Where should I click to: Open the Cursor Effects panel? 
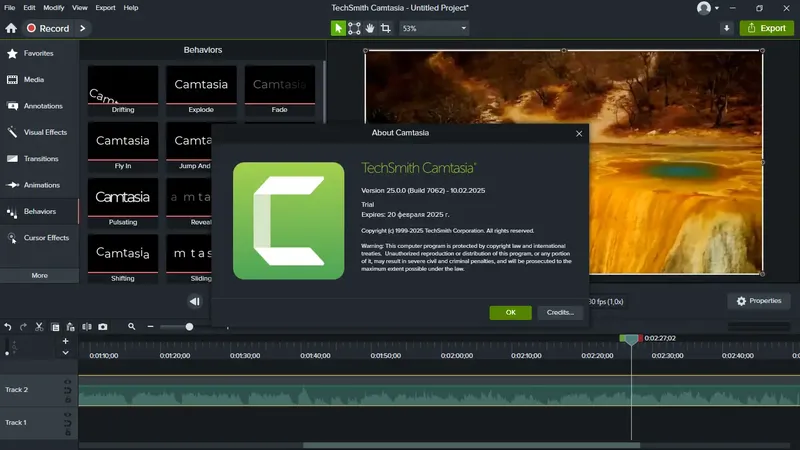coord(39,238)
